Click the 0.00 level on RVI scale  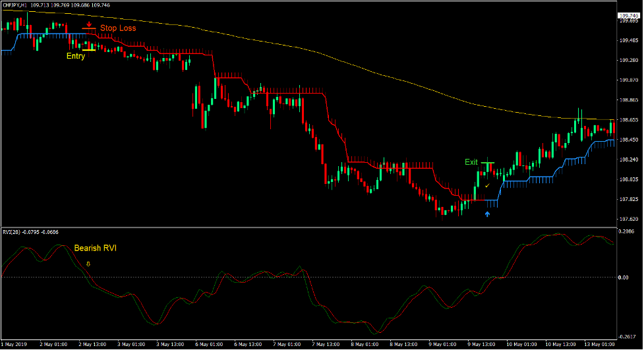coord(625,277)
